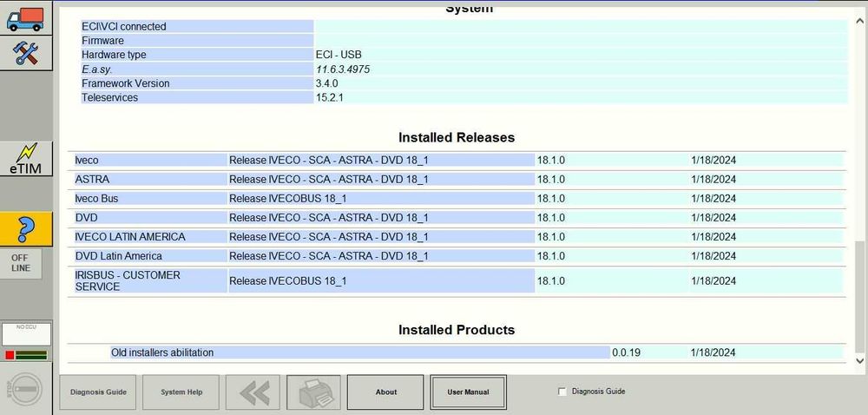Open the truck vehicle selection icon

click(25, 17)
